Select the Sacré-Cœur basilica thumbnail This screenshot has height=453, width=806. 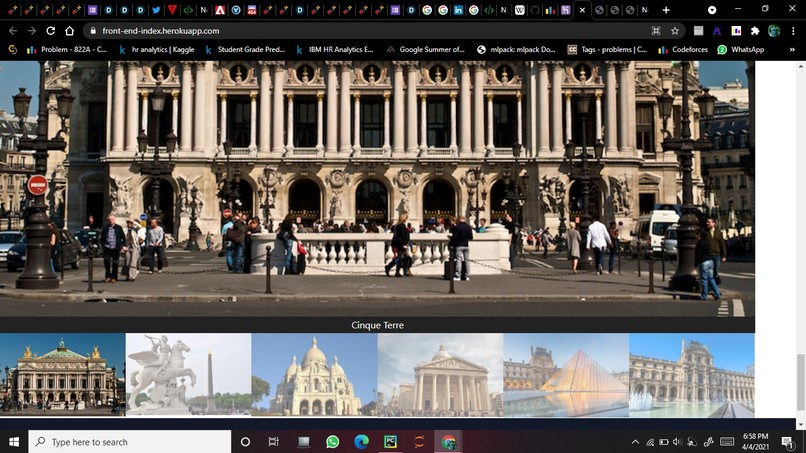pyautogui.click(x=315, y=374)
